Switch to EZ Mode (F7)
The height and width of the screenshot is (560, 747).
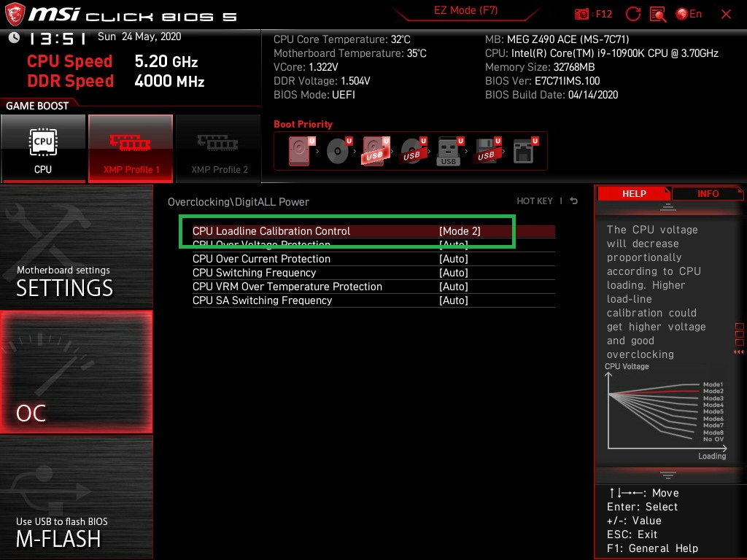point(465,10)
